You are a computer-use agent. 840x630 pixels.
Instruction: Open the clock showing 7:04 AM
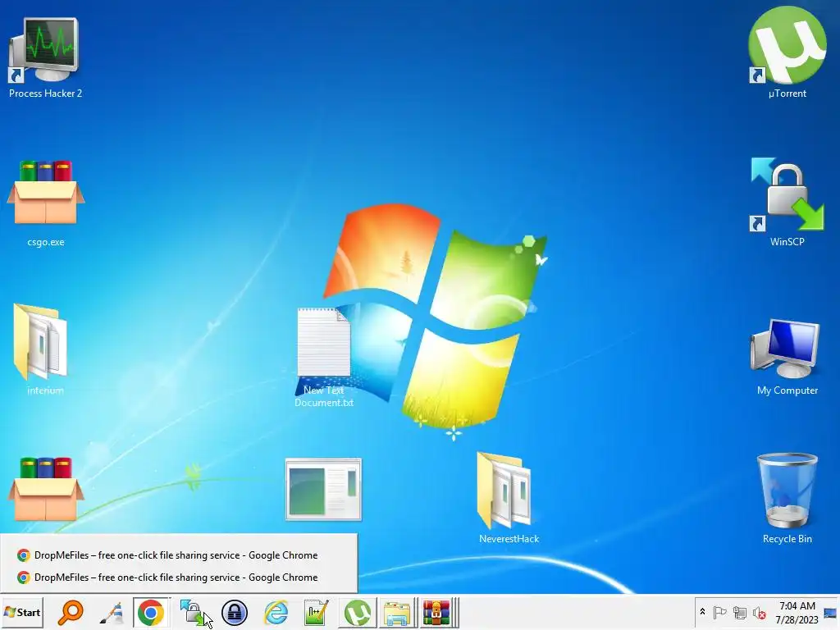pyautogui.click(x=797, y=612)
